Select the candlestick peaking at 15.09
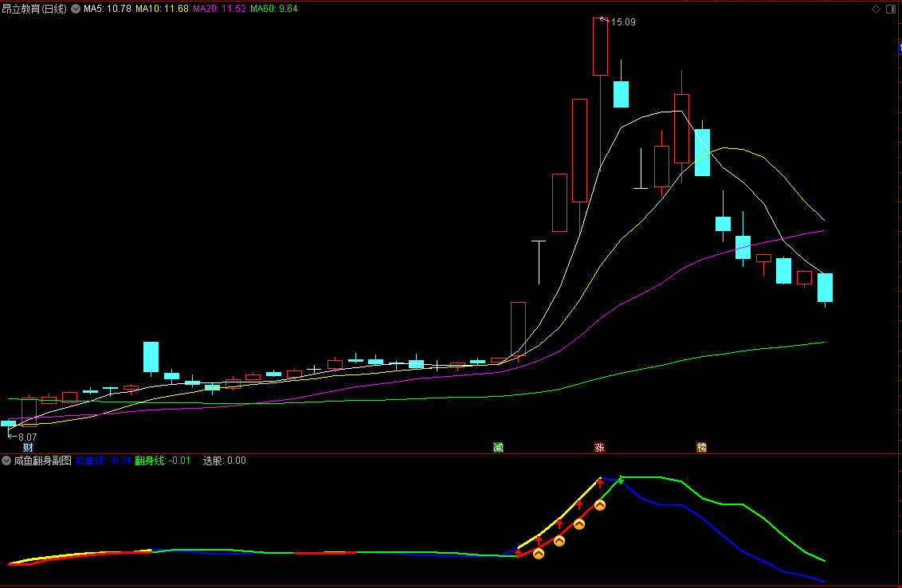Image resolution: width=902 pixels, height=588 pixels. pos(601,46)
